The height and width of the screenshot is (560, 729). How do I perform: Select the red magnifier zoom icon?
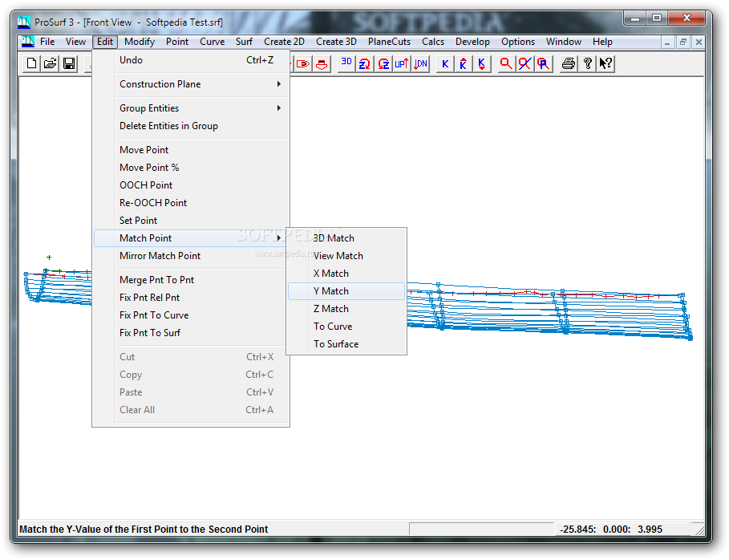[x=506, y=63]
